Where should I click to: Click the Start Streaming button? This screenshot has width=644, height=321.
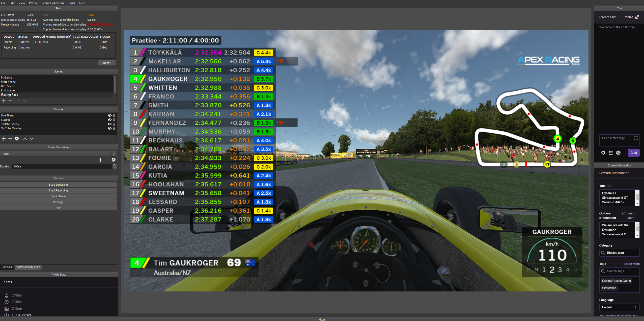[x=58, y=184]
